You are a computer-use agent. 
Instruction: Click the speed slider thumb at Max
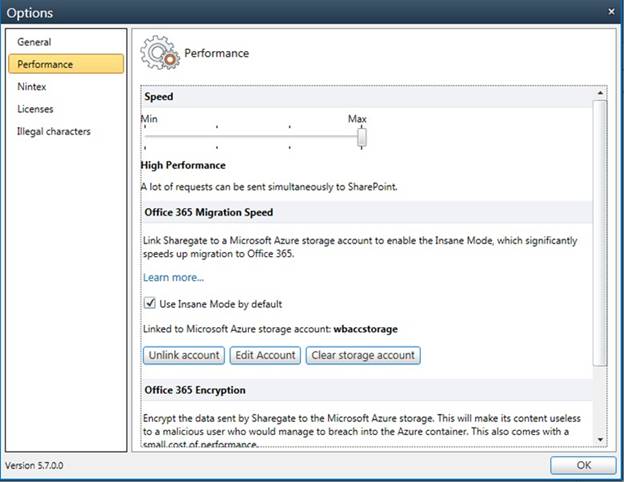pyautogui.click(x=362, y=137)
